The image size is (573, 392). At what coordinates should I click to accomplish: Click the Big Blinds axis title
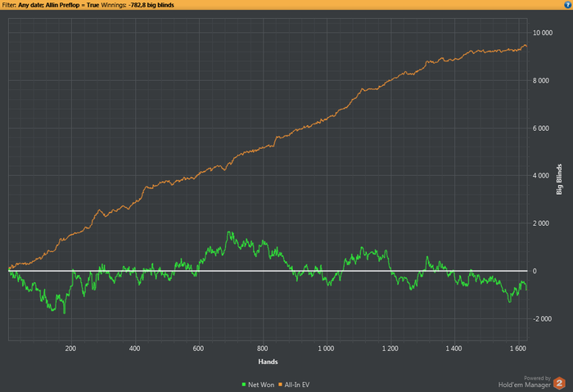(x=559, y=179)
